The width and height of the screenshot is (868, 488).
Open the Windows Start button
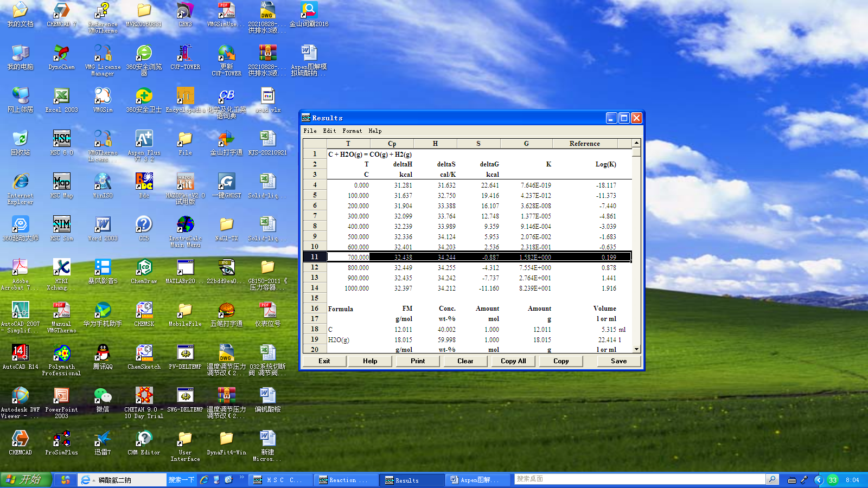point(25,480)
